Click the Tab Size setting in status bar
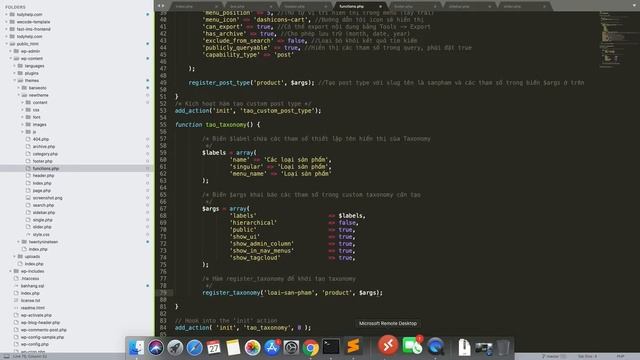The width and height of the screenshot is (640, 360). click(587, 356)
